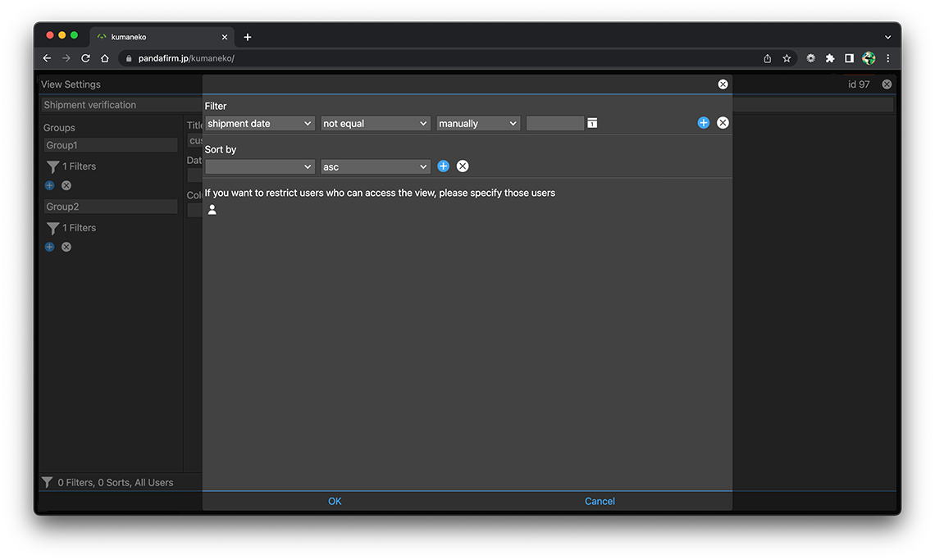The height and width of the screenshot is (560, 935).
Task: Close the filter dialog with X icon
Action: point(723,84)
